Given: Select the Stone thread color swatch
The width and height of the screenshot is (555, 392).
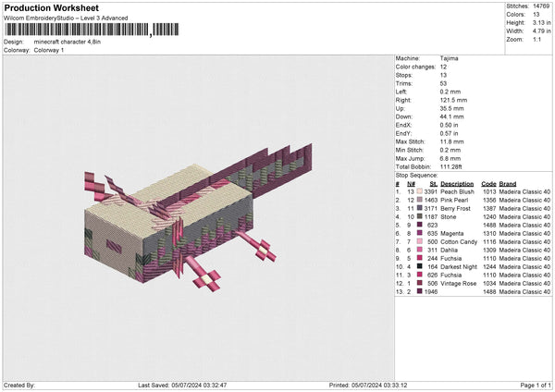Looking at the screenshot, I should pos(419,216).
